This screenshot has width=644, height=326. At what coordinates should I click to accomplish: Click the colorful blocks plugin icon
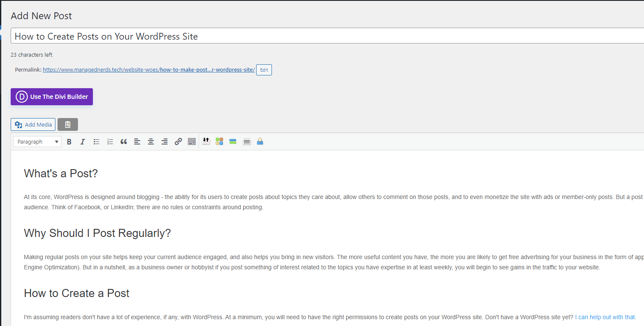[219, 141]
